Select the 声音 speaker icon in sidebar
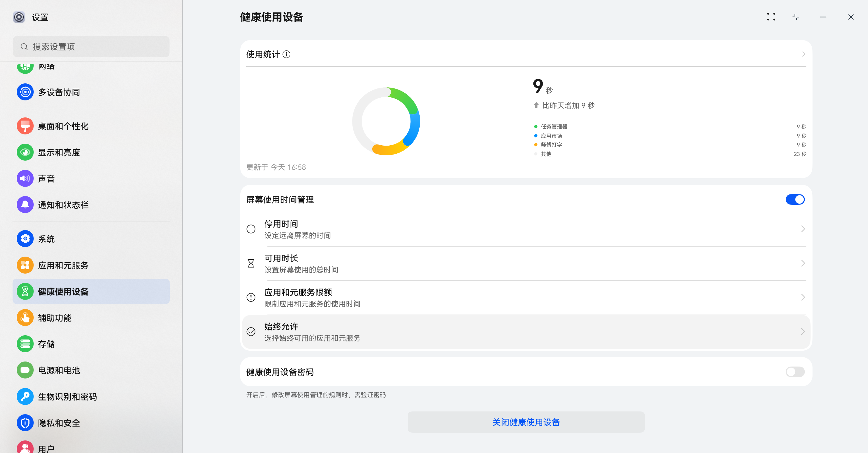 click(x=25, y=178)
